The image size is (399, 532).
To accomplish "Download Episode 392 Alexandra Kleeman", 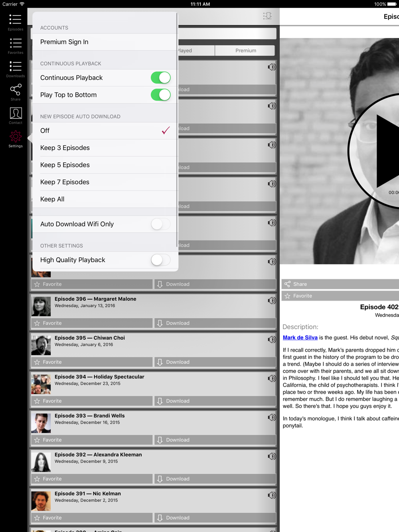I will pos(215,479).
